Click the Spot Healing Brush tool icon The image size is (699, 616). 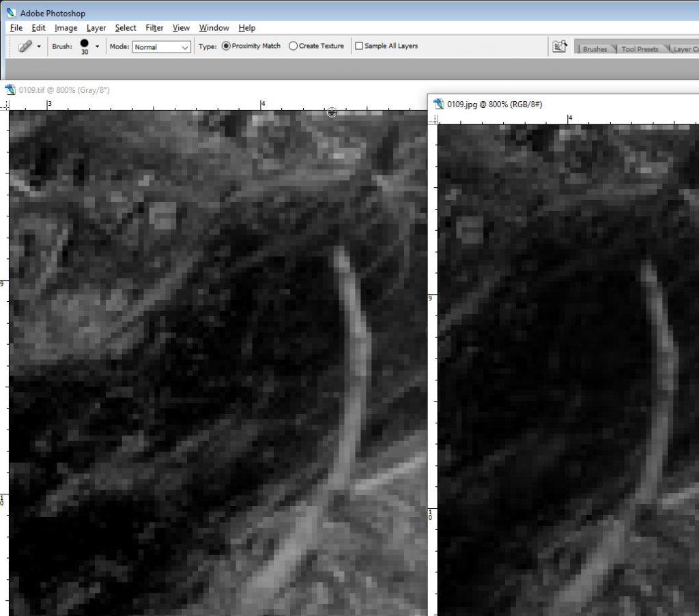25,46
